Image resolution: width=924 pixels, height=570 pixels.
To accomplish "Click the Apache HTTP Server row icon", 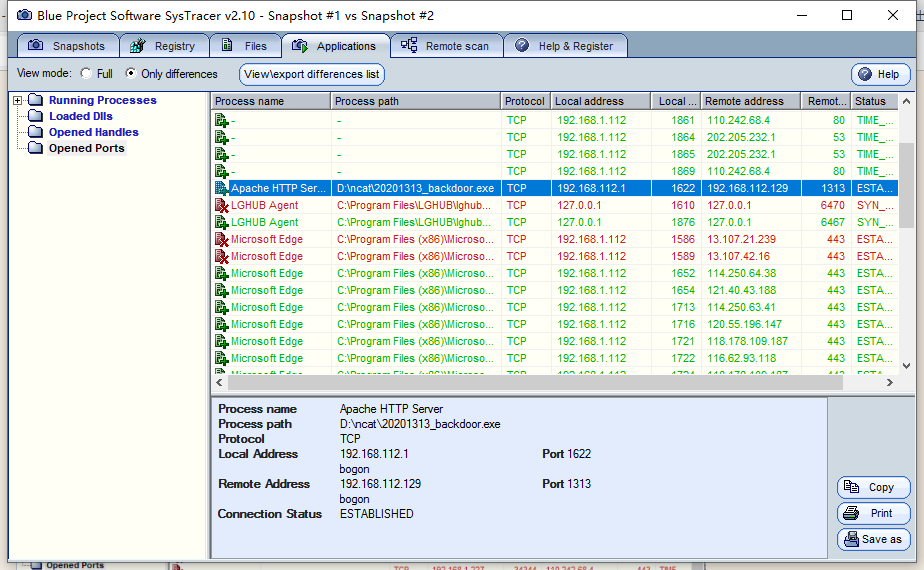I will tap(222, 189).
